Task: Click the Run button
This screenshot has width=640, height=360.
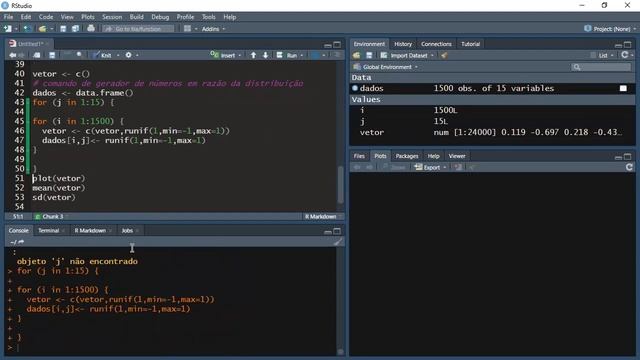Action: click(x=288, y=55)
